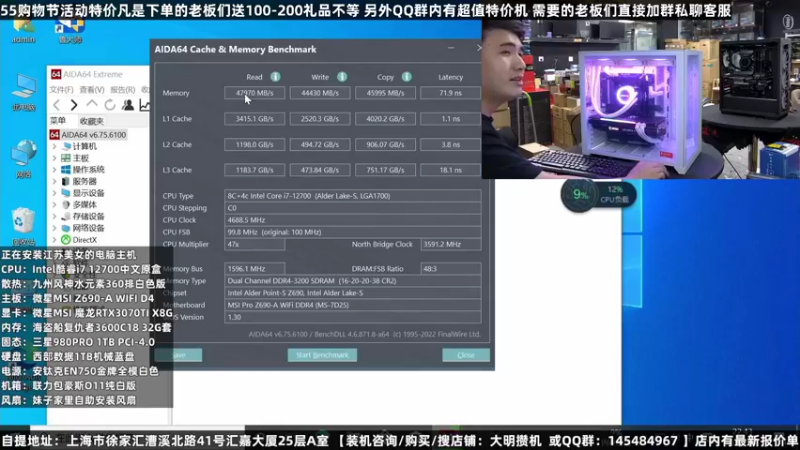Select the 服务器 tree item
The width and height of the screenshot is (800, 450).
point(79,181)
